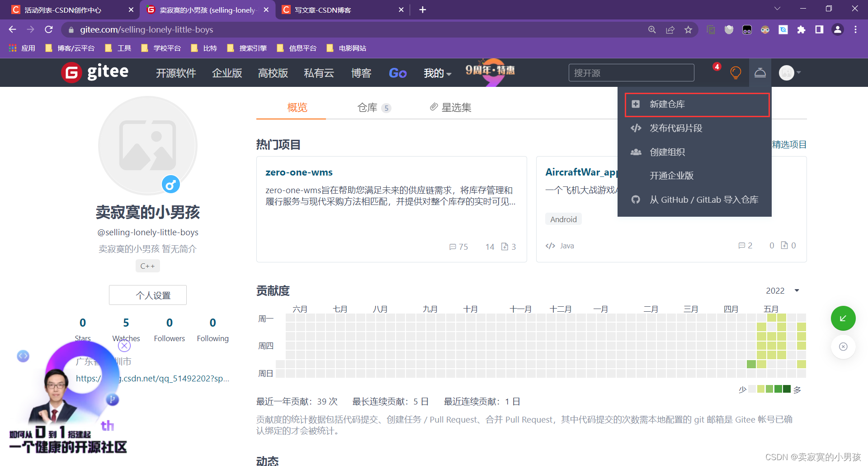Open the Chrome three-dot menu
Image resolution: width=868 pixels, height=466 pixels.
855,30
